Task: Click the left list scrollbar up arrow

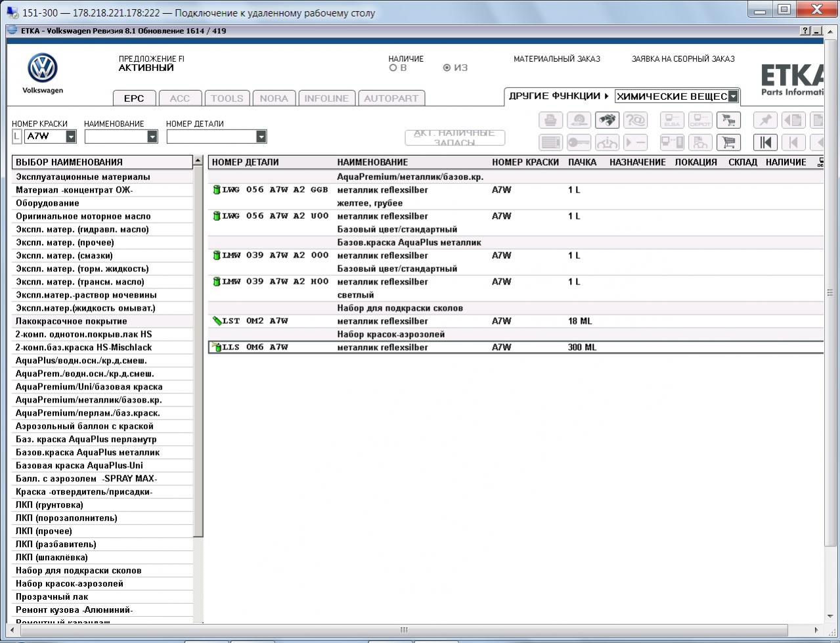Action: [x=198, y=162]
